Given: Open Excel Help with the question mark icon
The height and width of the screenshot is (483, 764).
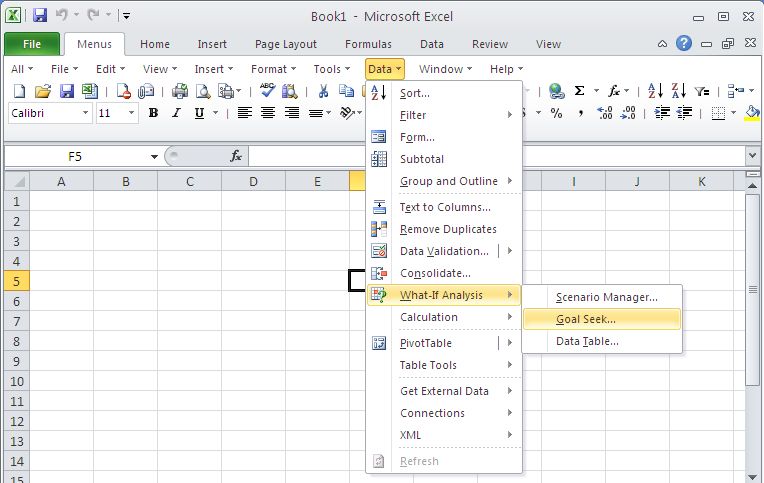Looking at the screenshot, I should [684, 43].
